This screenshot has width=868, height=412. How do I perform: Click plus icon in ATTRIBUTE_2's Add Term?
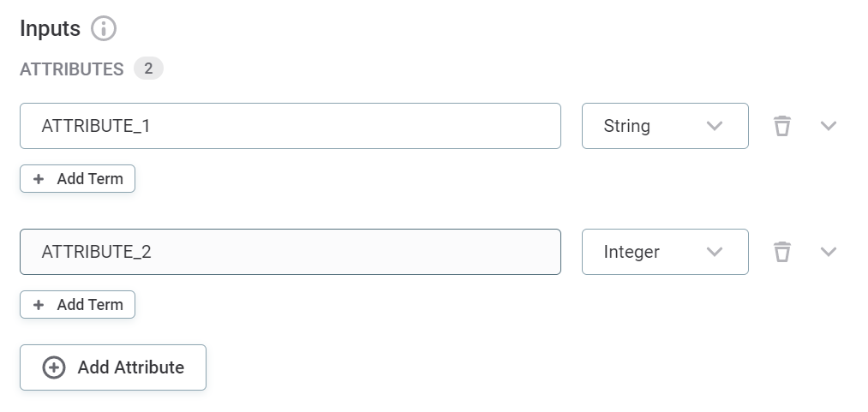39,305
